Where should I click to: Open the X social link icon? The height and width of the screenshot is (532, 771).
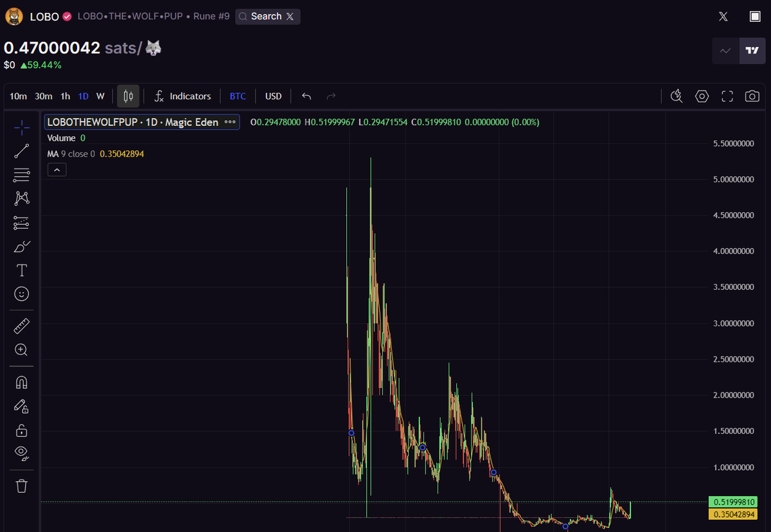(723, 17)
